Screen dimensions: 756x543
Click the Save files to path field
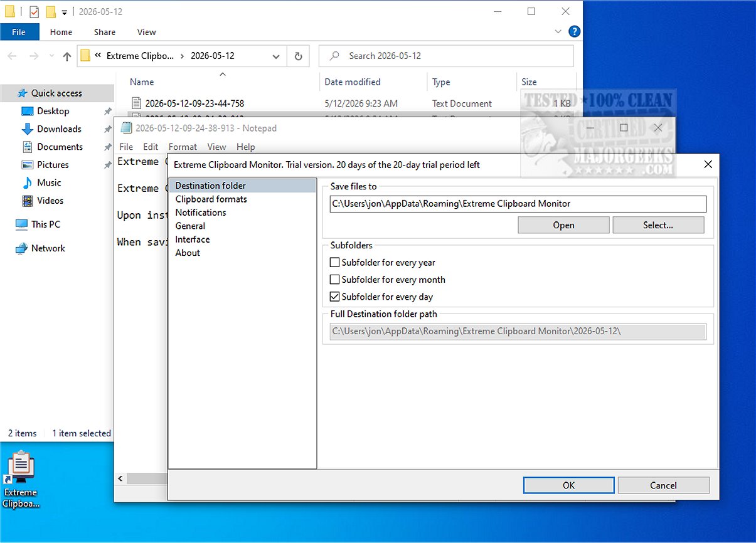[x=518, y=204]
